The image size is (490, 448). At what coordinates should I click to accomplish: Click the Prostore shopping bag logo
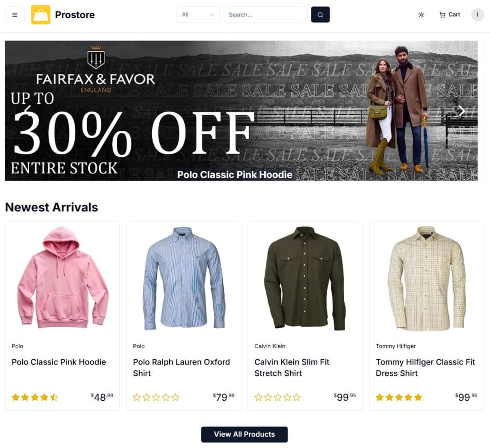pyautogui.click(x=41, y=15)
